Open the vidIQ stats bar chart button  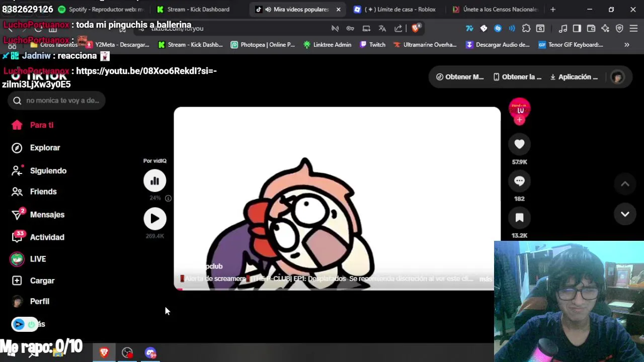pyautogui.click(x=154, y=181)
